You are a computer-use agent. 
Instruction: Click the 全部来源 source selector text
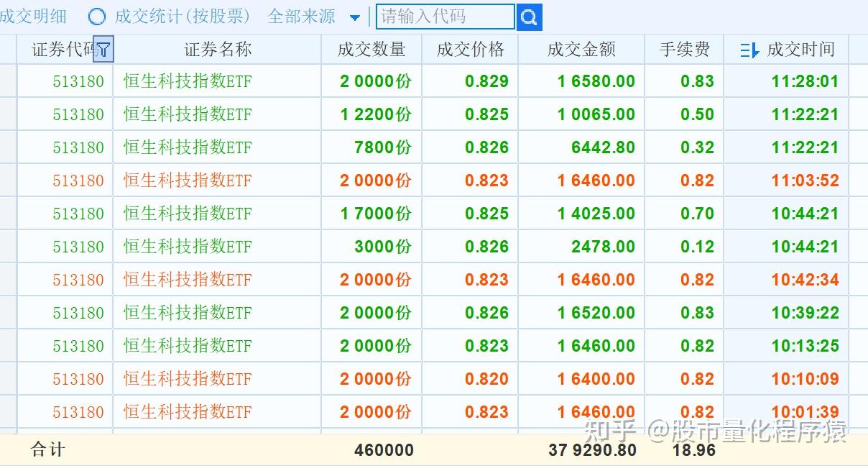(x=301, y=17)
